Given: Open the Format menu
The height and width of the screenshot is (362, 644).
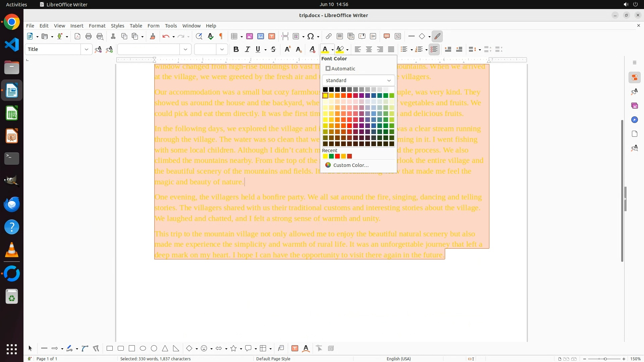Looking at the screenshot, I should (x=97, y=26).
